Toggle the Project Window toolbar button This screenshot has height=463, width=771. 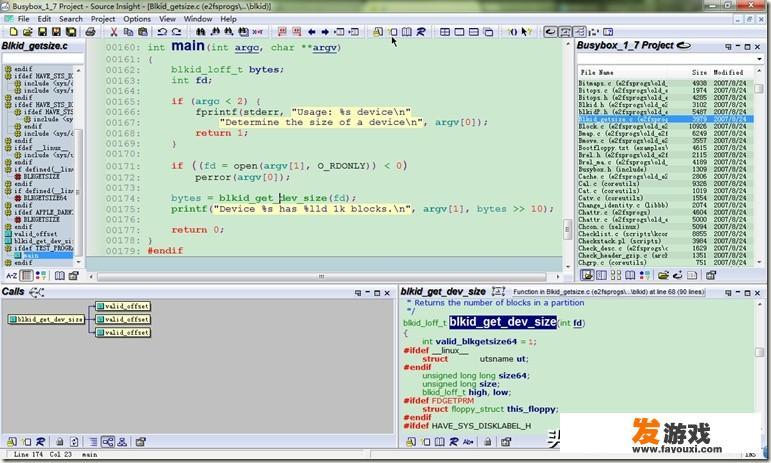(550, 32)
